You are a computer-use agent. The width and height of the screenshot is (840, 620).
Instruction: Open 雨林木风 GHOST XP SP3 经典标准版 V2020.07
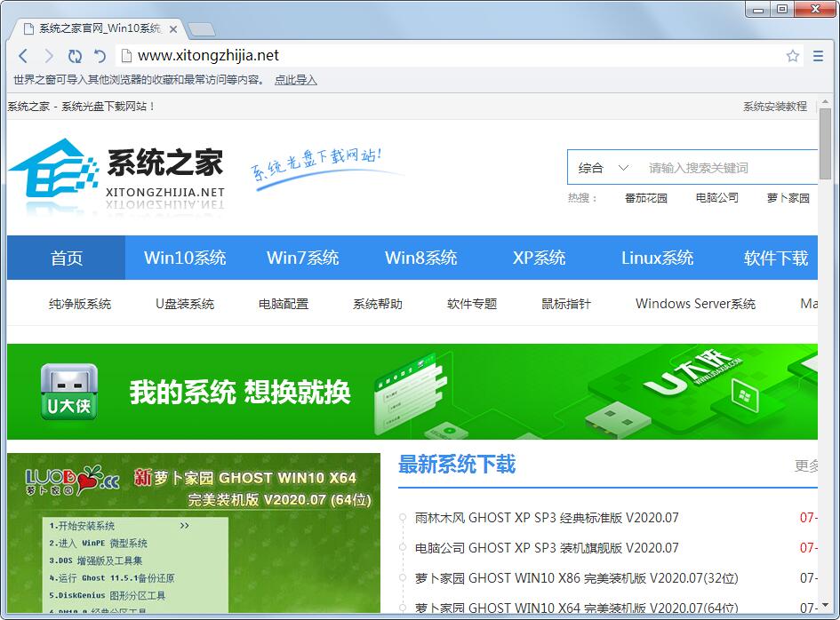547,518
